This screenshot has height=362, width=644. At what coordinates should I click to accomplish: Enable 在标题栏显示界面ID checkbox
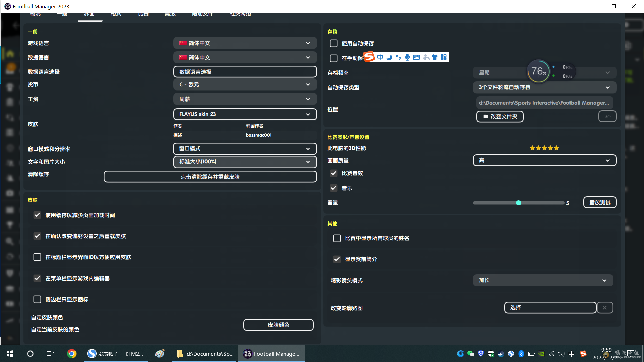click(37, 257)
